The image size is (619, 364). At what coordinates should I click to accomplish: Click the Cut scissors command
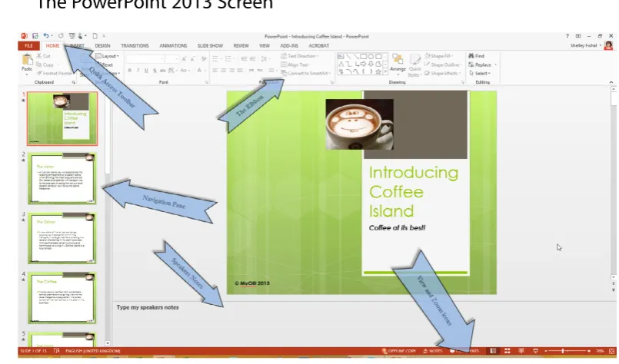[x=43, y=56]
